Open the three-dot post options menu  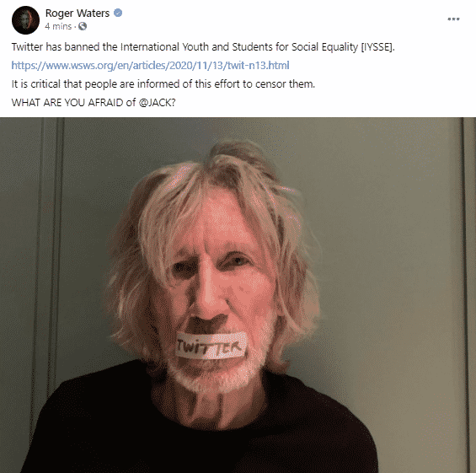tap(453, 19)
